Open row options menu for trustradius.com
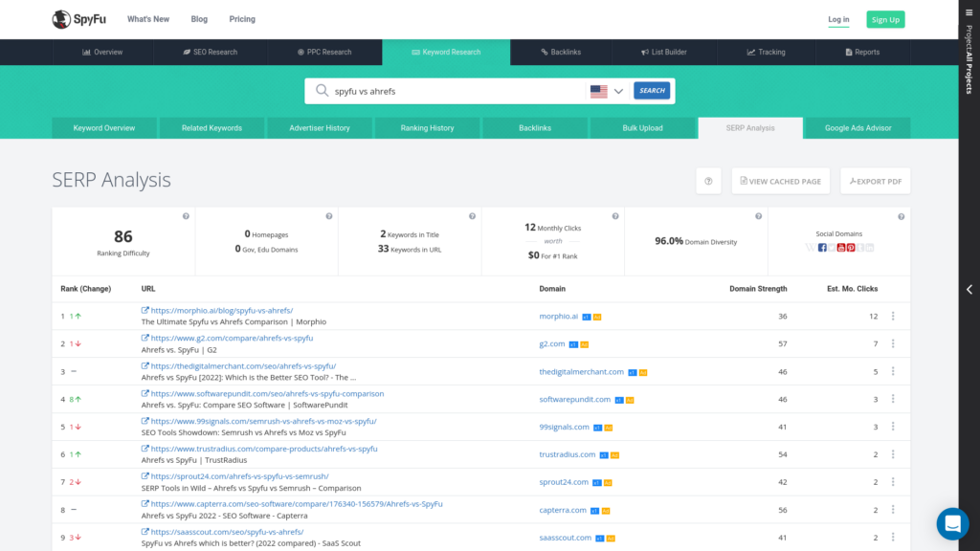The width and height of the screenshot is (980, 551). 893,454
